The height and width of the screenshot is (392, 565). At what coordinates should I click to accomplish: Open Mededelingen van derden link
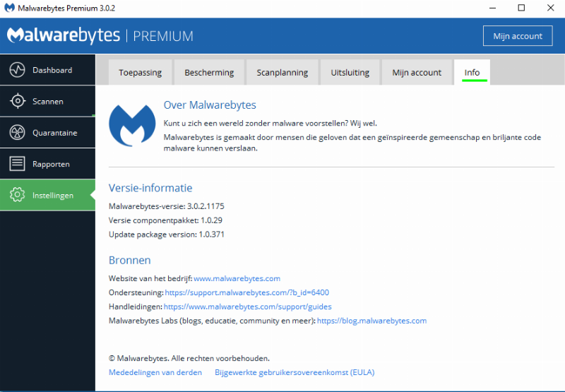click(x=155, y=372)
